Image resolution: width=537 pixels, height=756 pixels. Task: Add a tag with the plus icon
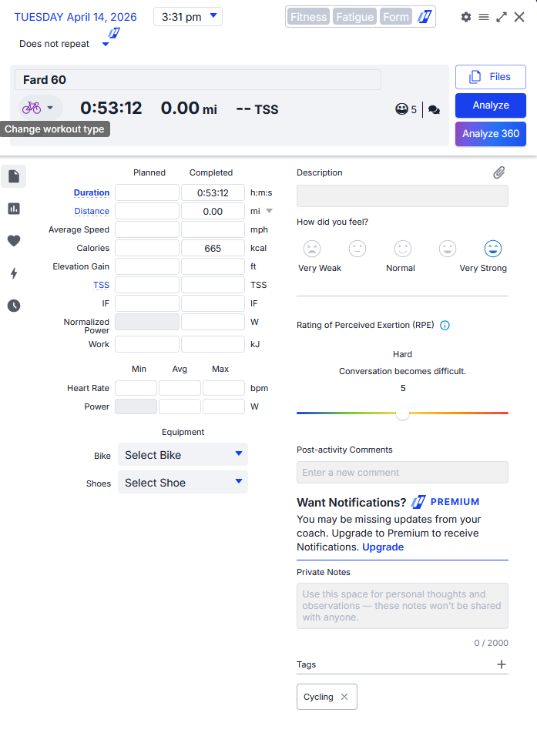click(x=502, y=664)
